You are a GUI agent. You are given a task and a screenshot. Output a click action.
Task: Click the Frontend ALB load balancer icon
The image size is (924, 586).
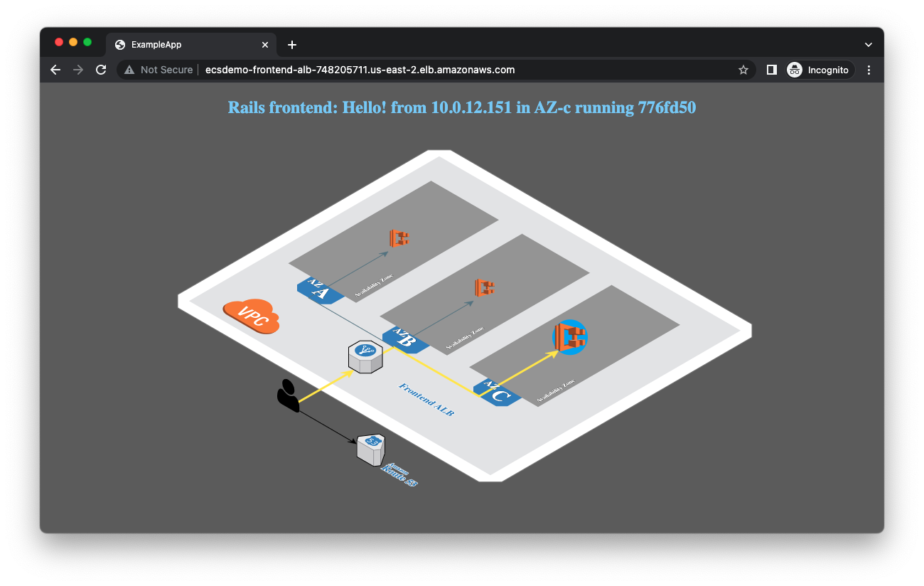[x=365, y=356]
